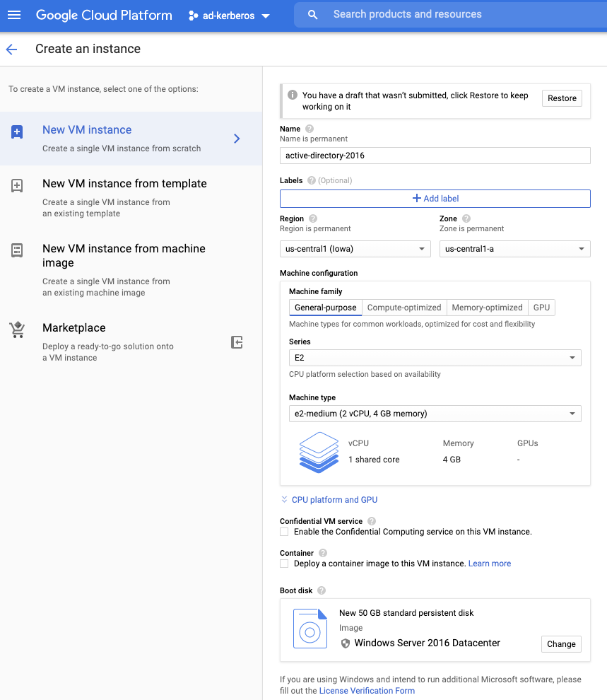The image size is (607, 700).
Task: Click the back arrow icon
Action: point(11,49)
